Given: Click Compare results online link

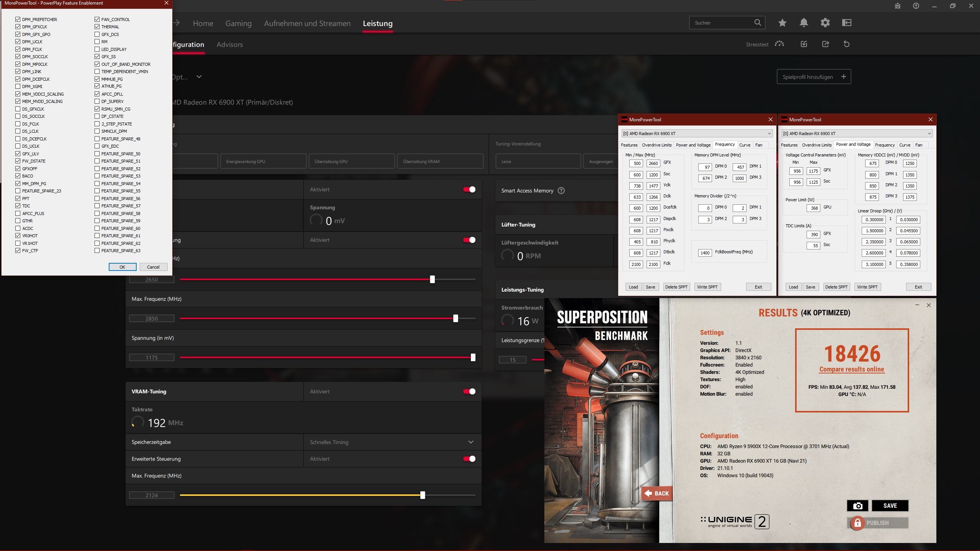Looking at the screenshot, I should click(852, 369).
